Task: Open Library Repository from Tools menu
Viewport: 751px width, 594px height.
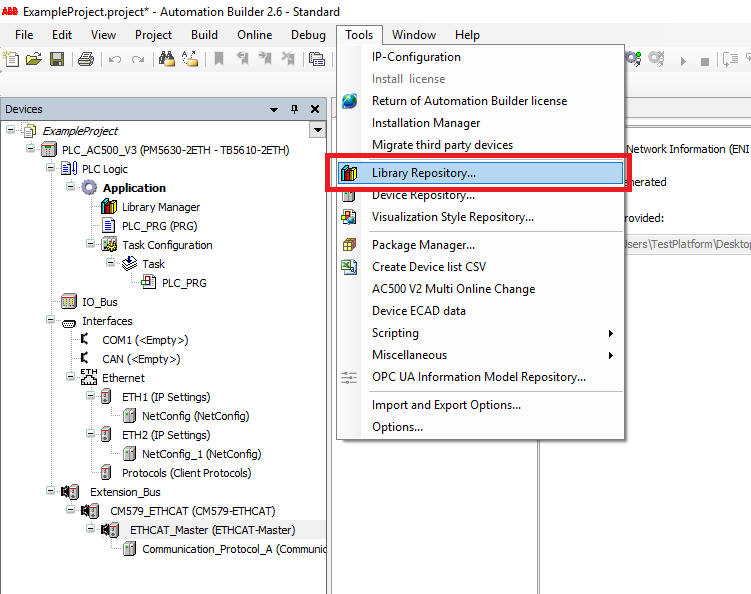Action: coord(423,173)
